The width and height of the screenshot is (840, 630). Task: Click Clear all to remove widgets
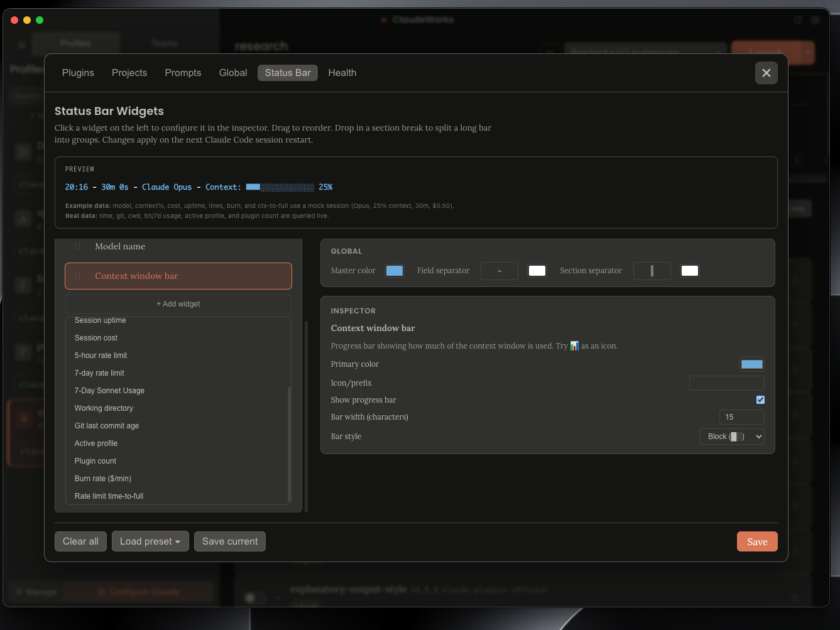tap(80, 541)
